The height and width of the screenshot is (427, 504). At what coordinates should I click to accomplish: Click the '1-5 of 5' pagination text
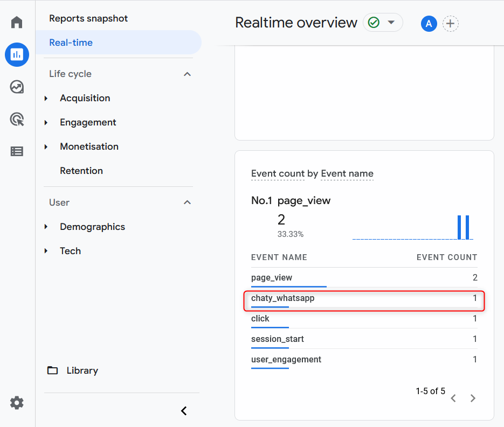[430, 391]
